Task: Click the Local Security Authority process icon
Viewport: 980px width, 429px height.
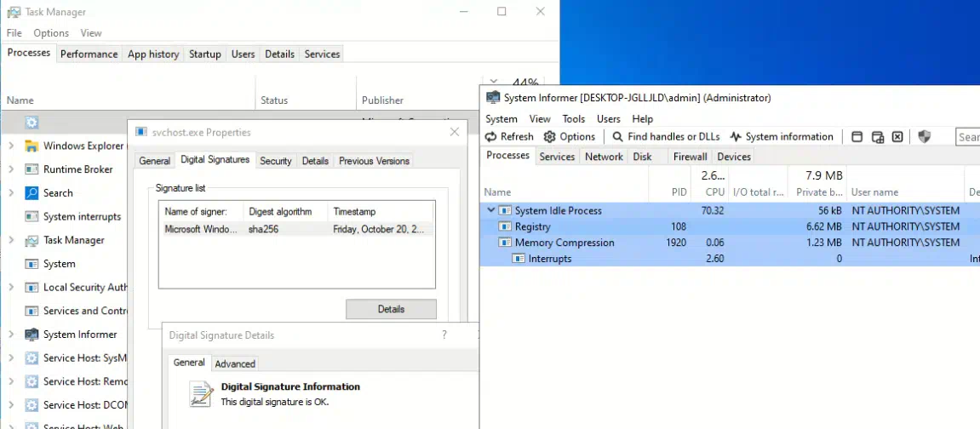Action: click(x=32, y=287)
